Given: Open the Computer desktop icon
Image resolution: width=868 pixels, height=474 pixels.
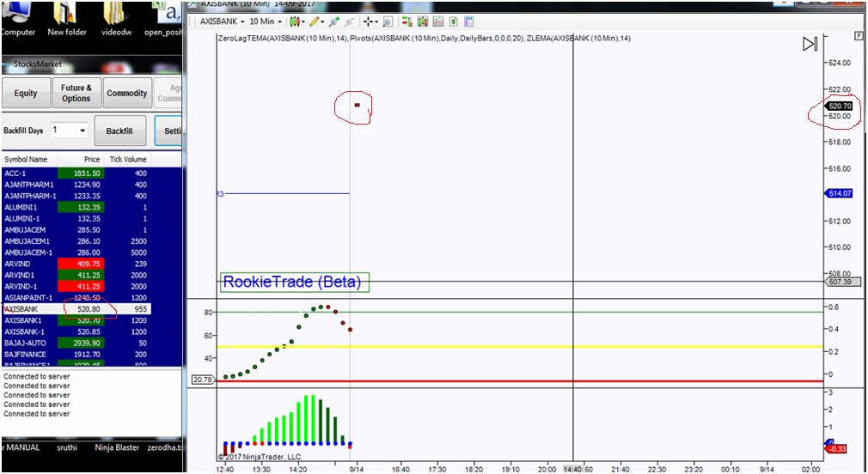Looking at the screenshot, I should point(18,20).
